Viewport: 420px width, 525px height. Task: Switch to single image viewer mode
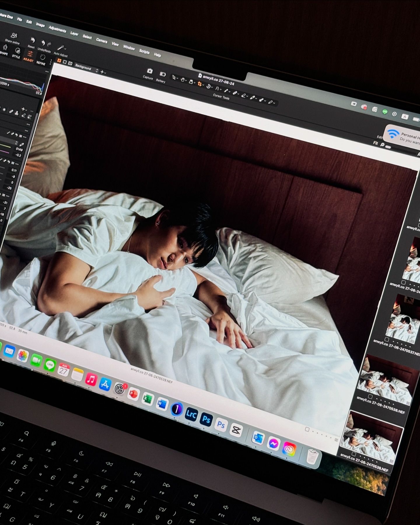pos(65,62)
